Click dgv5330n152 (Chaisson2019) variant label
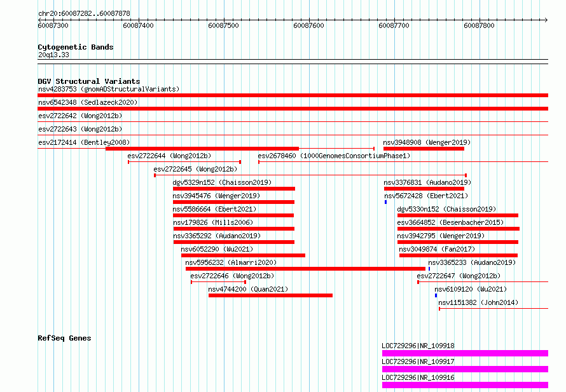 [x=446, y=209]
